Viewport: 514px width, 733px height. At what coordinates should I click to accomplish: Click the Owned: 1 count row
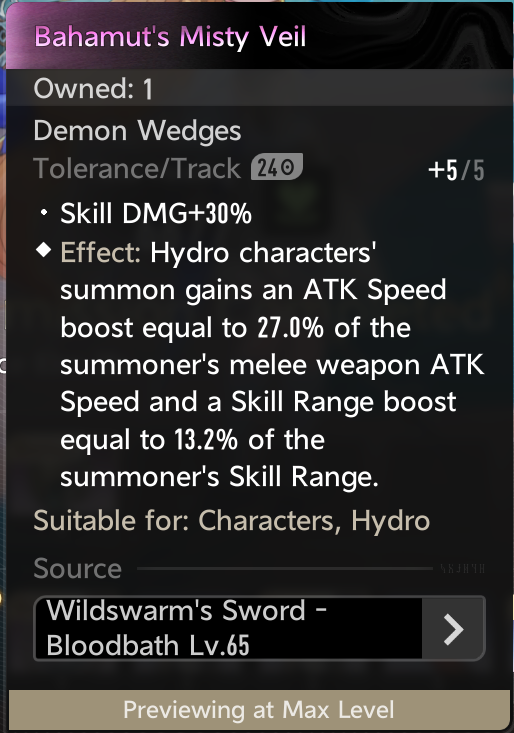click(259, 88)
